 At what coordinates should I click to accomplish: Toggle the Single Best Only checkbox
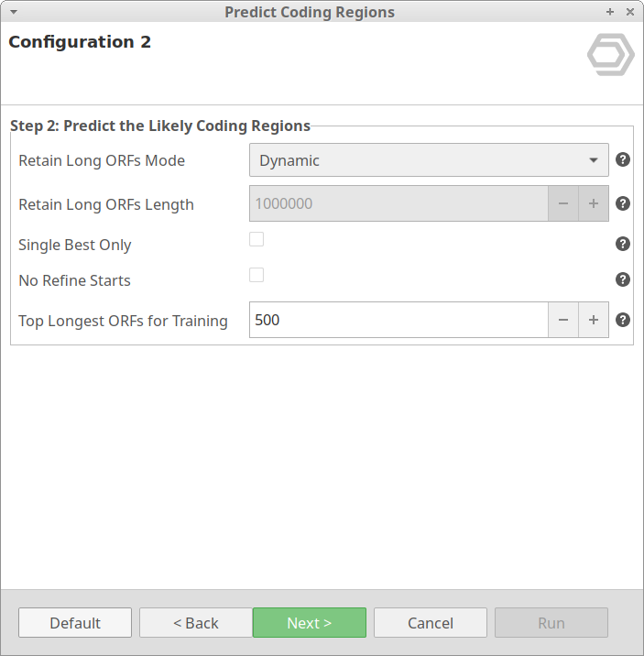(x=257, y=239)
